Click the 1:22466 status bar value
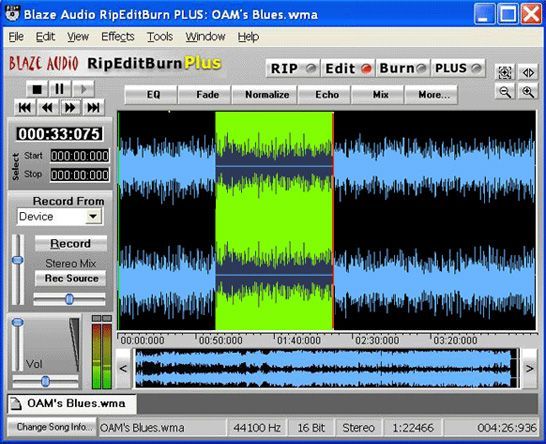Viewport: 546px width, 444px height. [413, 428]
